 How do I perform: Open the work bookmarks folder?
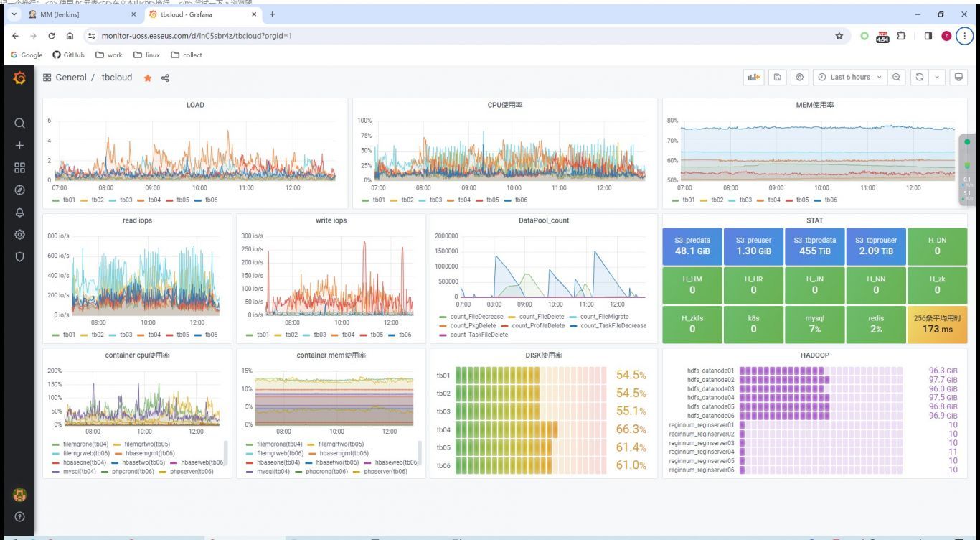[109, 55]
